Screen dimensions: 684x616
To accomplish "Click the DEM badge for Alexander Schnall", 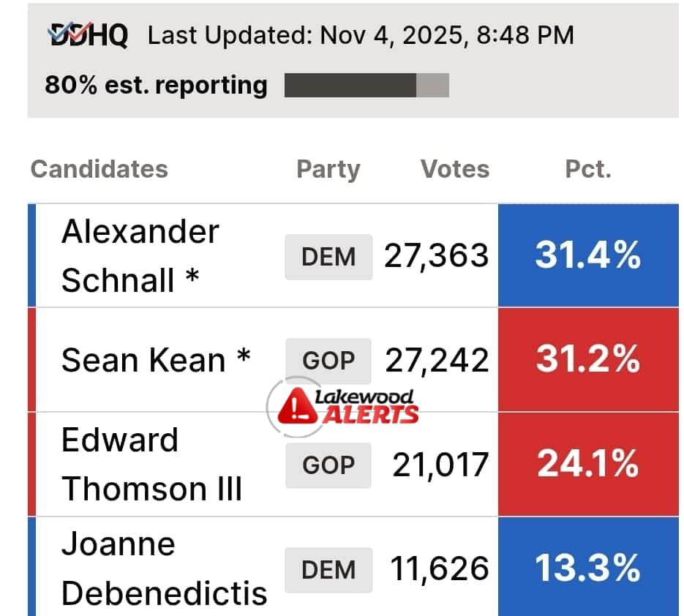I will pos(328,257).
